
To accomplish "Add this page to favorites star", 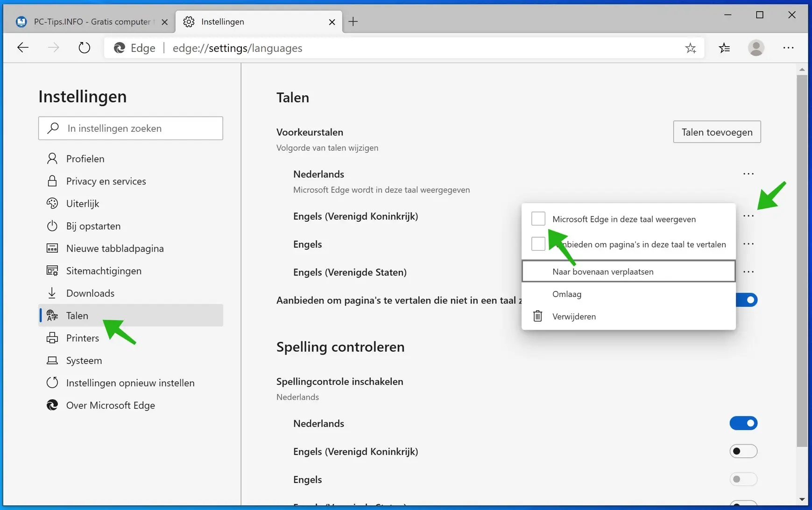I will tap(691, 48).
